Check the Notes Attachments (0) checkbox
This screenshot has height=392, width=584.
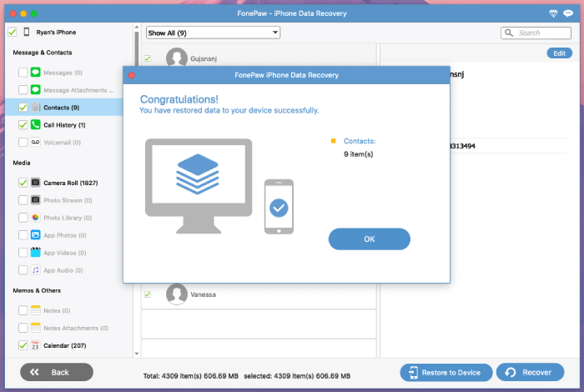tap(23, 328)
